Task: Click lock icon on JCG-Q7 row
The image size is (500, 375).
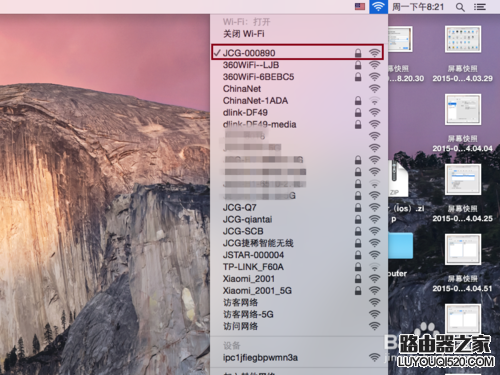Action: (x=358, y=207)
